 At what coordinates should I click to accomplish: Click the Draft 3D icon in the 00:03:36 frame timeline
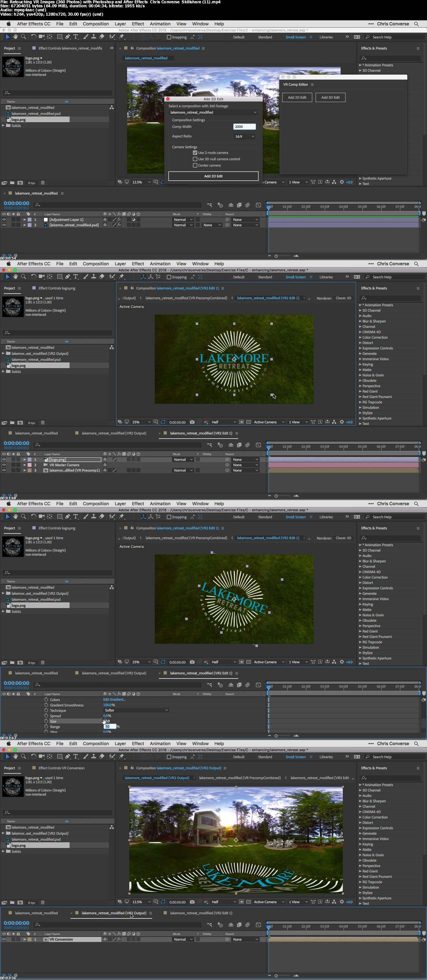point(220,924)
